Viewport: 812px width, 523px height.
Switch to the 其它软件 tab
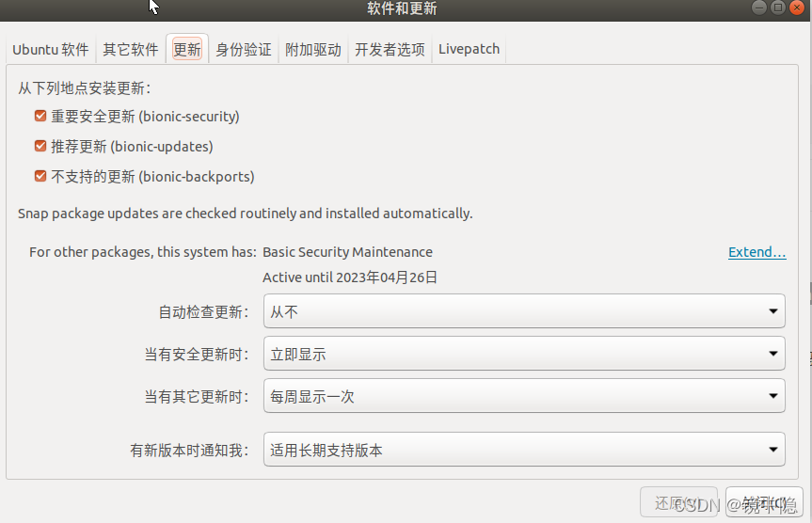click(131, 49)
